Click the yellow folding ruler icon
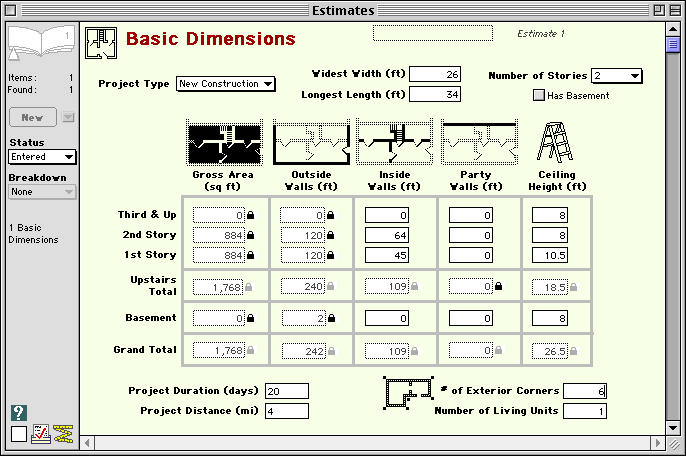 pyautogui.click(x=63, y=434)
